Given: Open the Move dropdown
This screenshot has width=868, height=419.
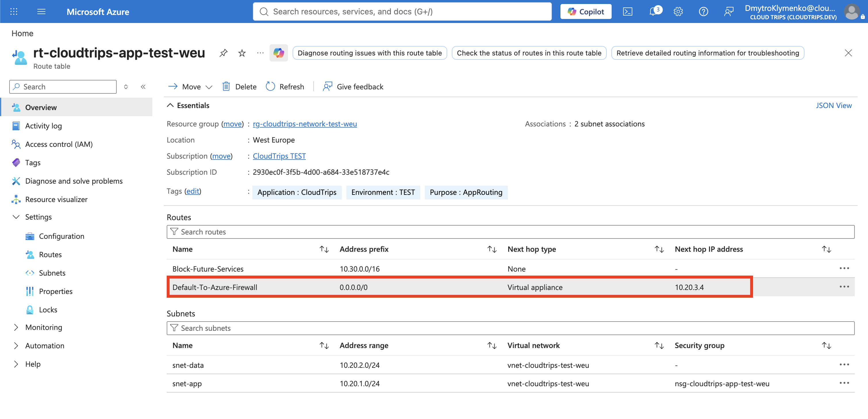Looking at the screenshot, I should click(190, 87).
